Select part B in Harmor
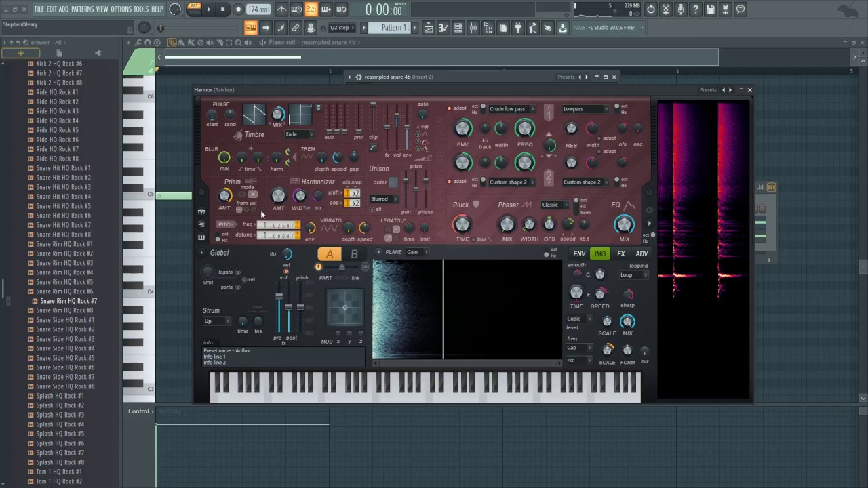The width and height of the screenshot is (868, 488). (x=354, y=254)
